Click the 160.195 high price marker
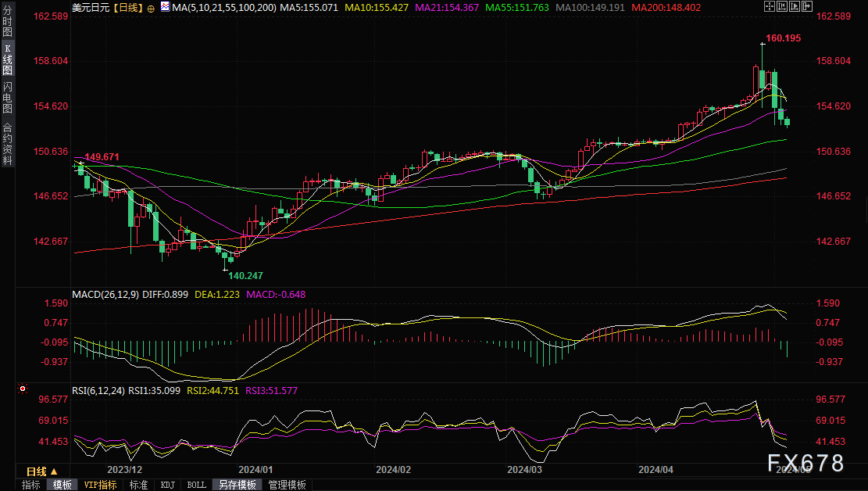868x491 pixels. click(x=783, y=38)
